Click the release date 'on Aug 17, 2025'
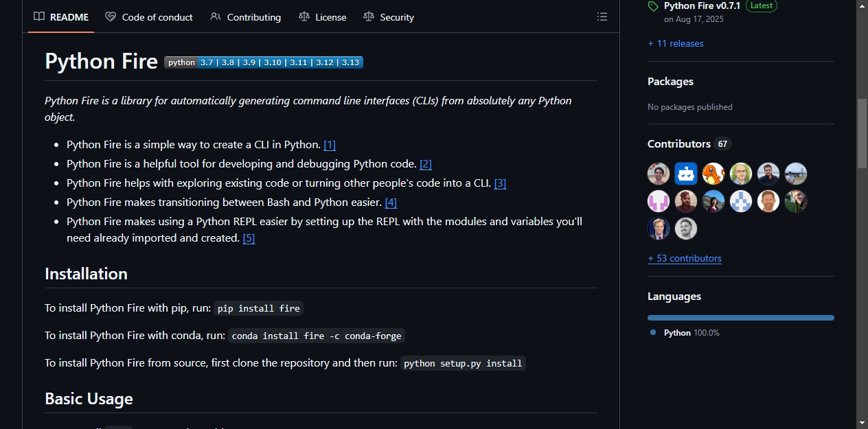This screenshot has width=868, height=429. [x=694, y=19]
